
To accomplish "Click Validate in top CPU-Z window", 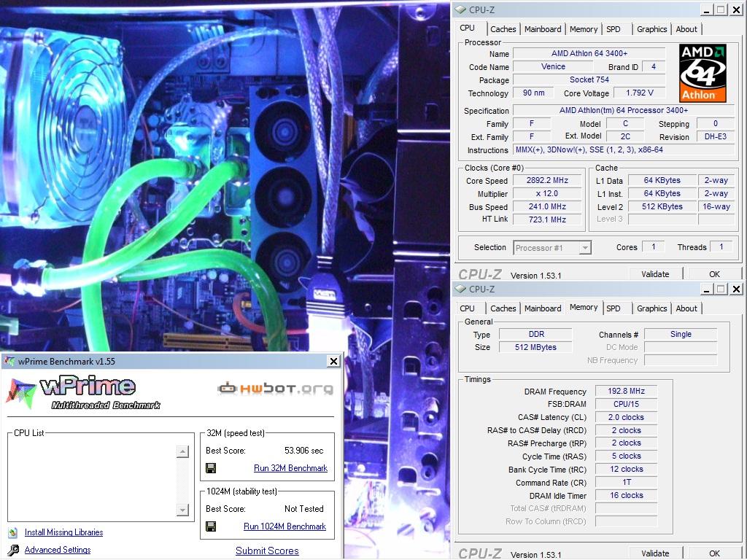I will [x=655, y=274].
